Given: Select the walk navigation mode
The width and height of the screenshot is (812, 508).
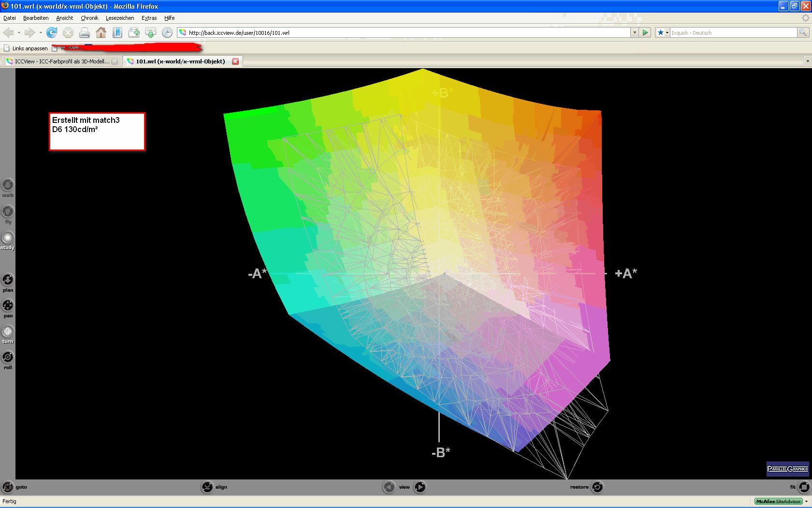Looking at the screenshot, I should [x=8, y=185].
